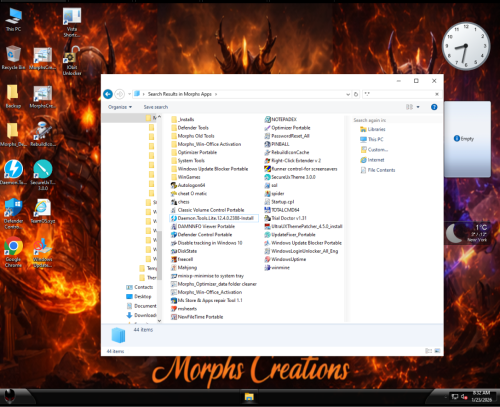Open the view options dropdown arrow

tap(418, 107)
